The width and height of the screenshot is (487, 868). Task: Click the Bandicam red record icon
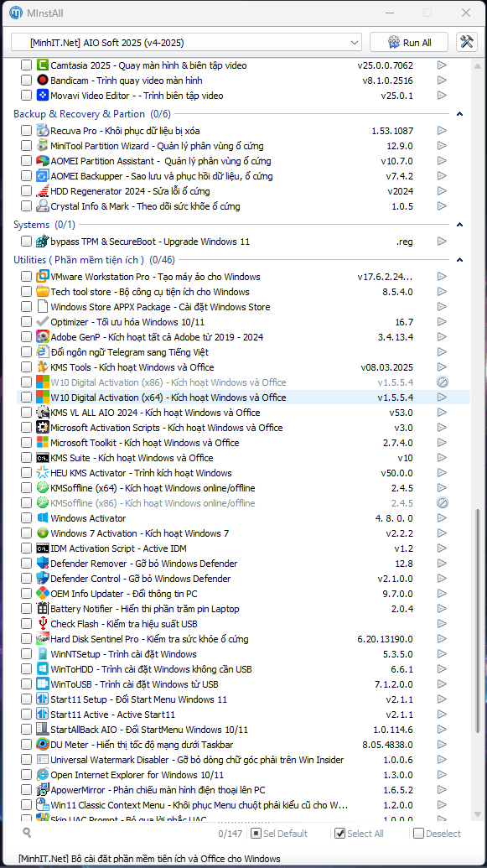[x=43, y=81]
